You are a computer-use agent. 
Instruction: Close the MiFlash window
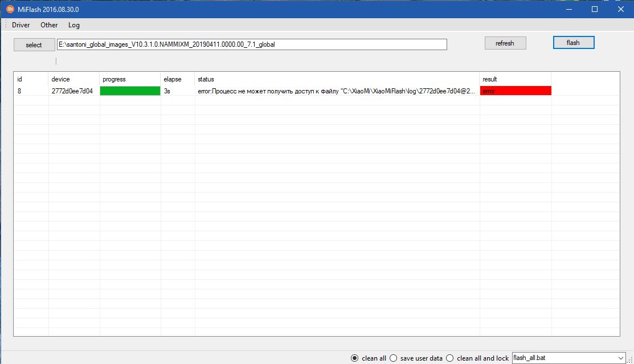(x=621, y=9)
